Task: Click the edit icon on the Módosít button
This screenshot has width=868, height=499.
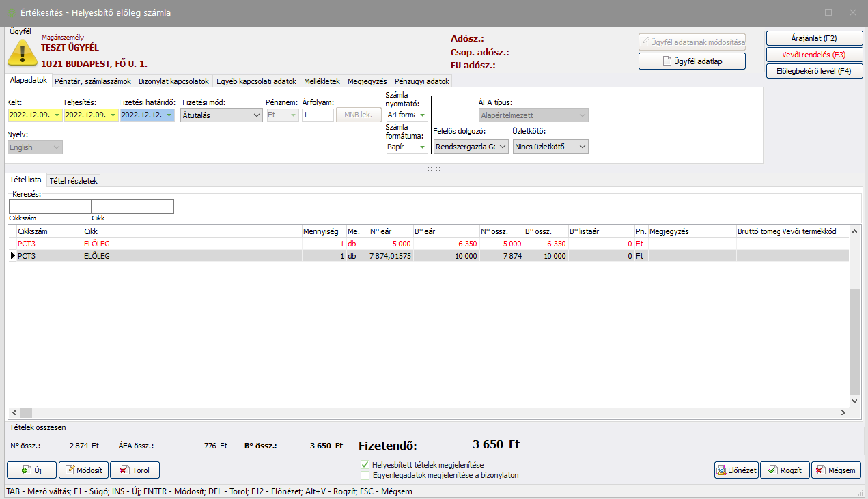Action: [70, 470]
